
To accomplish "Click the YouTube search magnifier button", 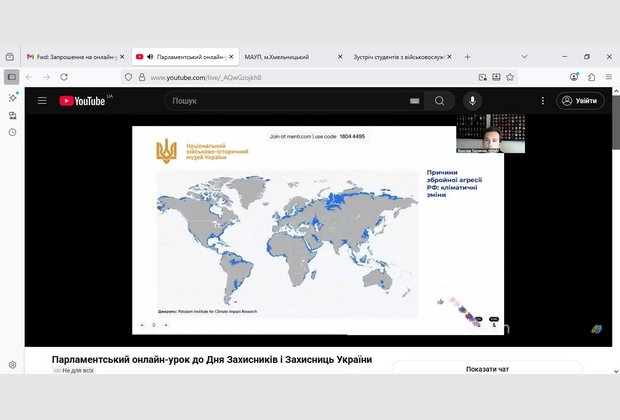I will click(x=439, y=101).
